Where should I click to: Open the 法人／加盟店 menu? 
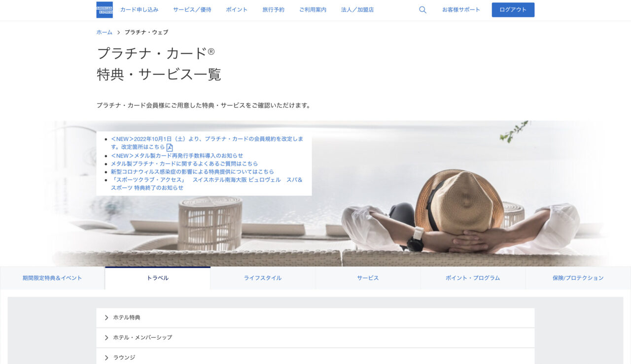pos(357,10)
